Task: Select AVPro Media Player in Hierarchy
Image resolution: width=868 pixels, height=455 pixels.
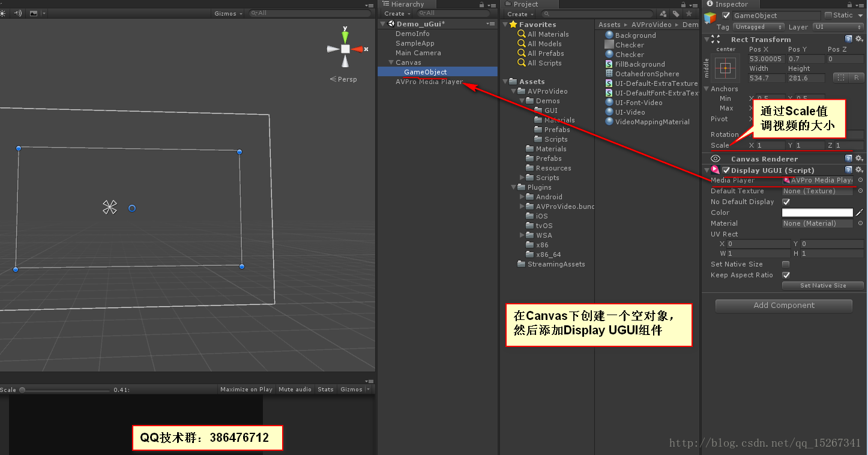Action: [429, 82]
